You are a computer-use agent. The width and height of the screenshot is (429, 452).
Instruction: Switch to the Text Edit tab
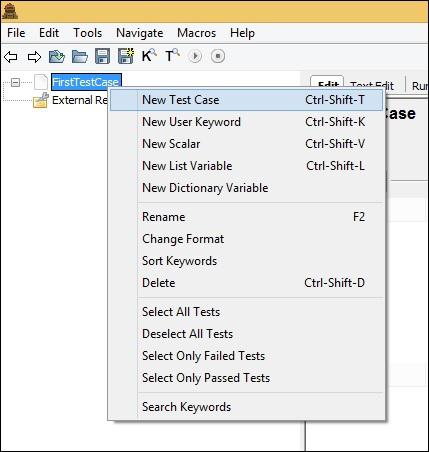372,85
